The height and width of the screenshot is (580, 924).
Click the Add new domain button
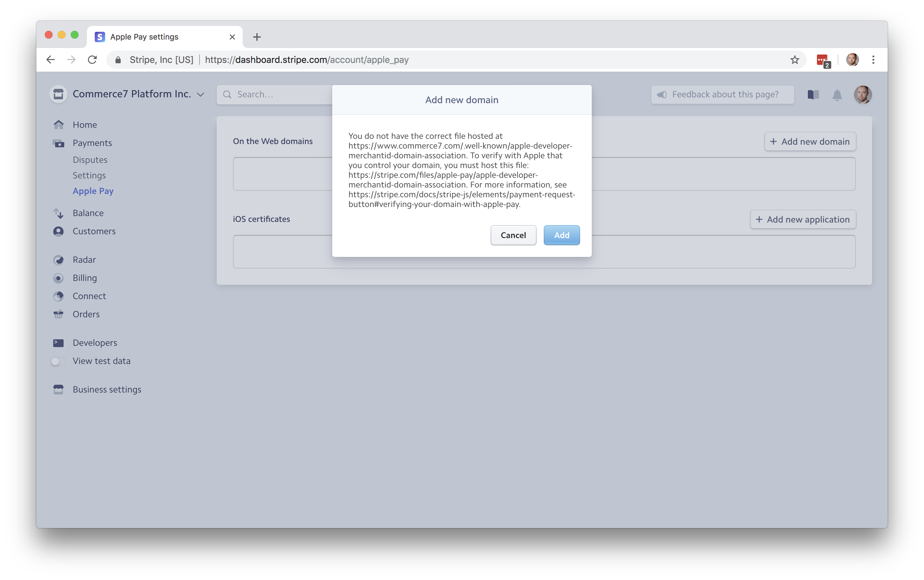pos(810,141)
